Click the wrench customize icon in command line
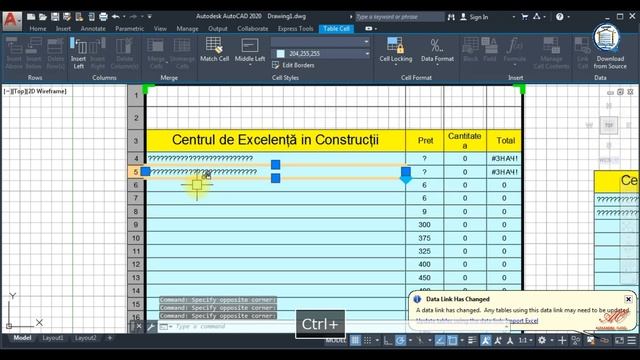Viewport: 640px width, 360px height. coord(151,327)
